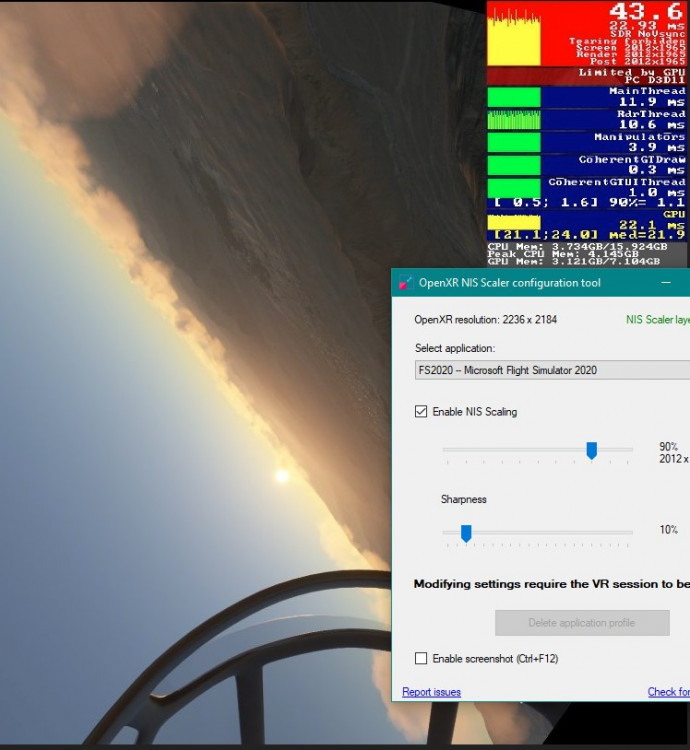The width and height of the screenshot is (690, 750).
Task: Click the Select application: label
Action: pyautogui.click(x=455, y=348)
